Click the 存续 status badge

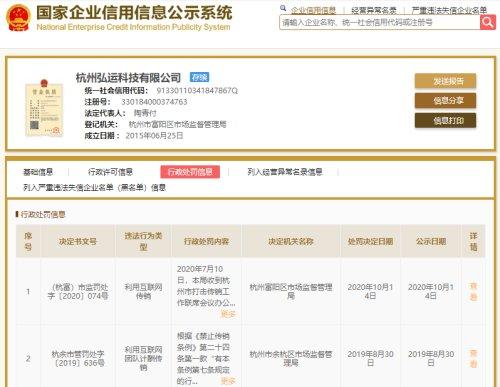[x=199, y=77]
